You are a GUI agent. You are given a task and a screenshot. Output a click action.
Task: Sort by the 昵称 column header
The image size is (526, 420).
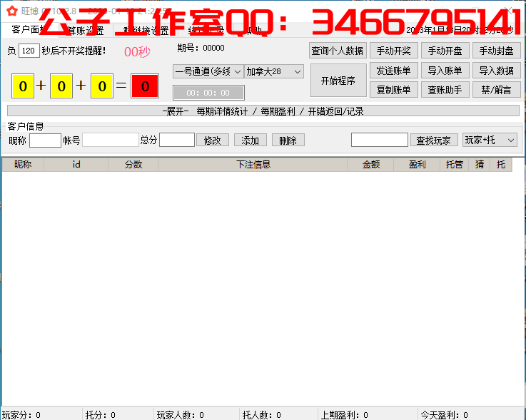click(23, 165)
